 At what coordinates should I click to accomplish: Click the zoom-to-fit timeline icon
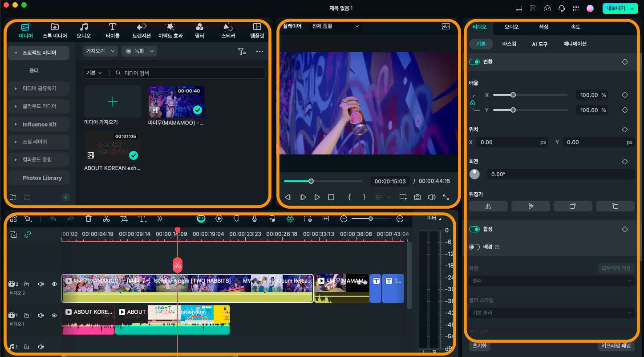tap(326, 219)
